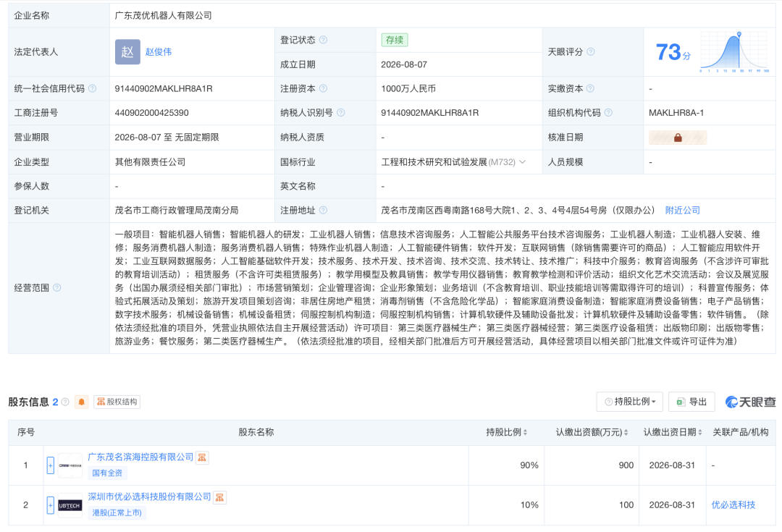
Task: Click the 73分 score value
Action: pos(673,52)
